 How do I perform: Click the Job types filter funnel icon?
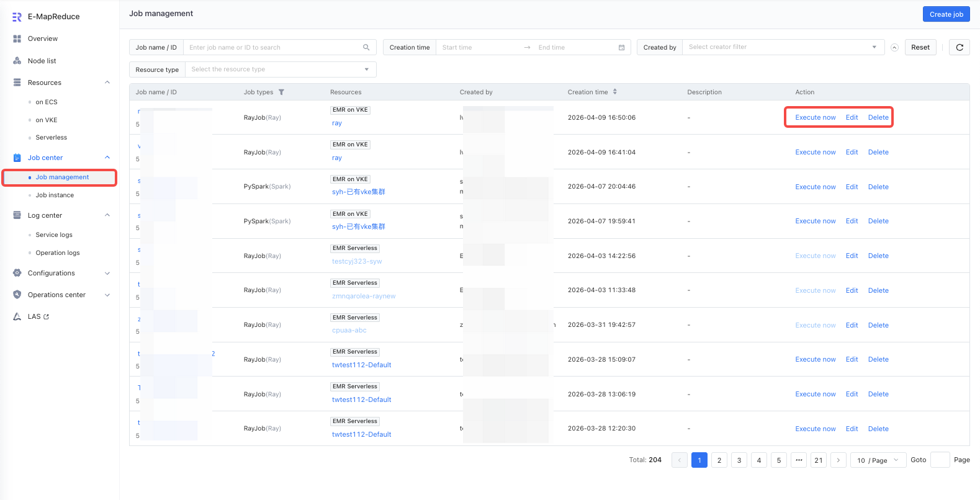(281, 92)
